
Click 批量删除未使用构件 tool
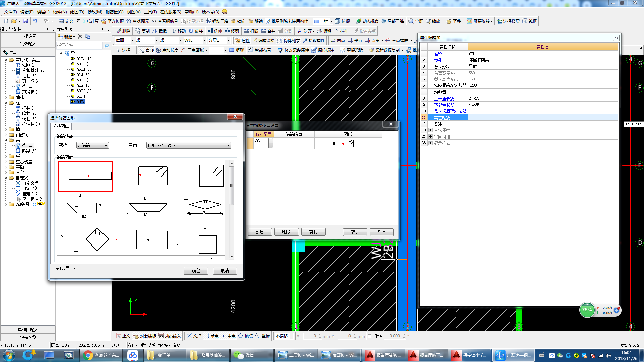point(287,21)
